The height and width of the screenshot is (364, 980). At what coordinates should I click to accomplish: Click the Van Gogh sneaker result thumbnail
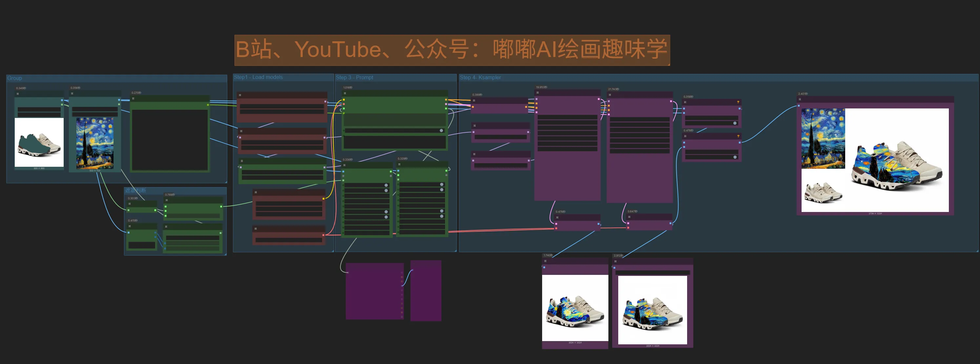click(x=894, y=163)
